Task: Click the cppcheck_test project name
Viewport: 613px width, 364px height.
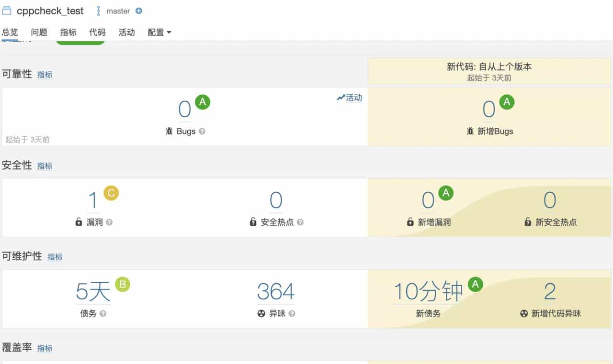Action: click(50, 11)
